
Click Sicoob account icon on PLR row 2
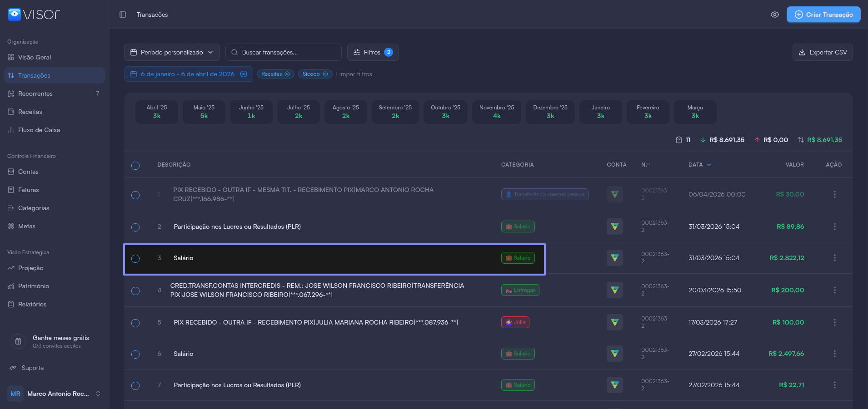pos(614,227)
